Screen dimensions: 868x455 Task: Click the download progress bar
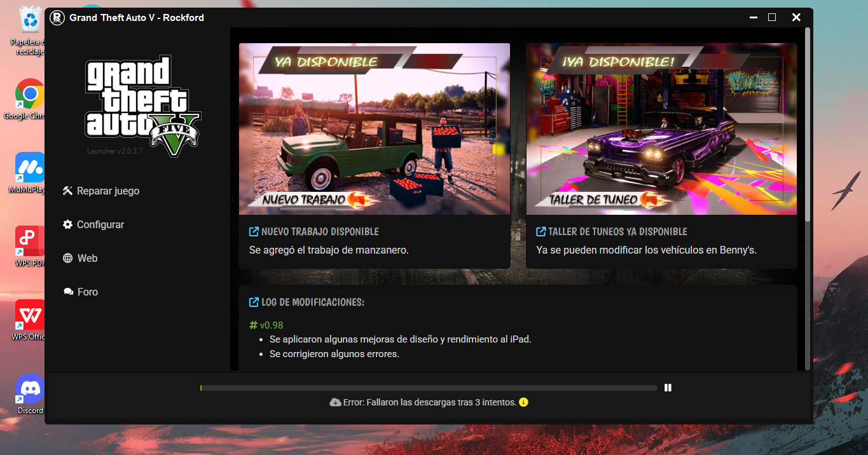429,388
